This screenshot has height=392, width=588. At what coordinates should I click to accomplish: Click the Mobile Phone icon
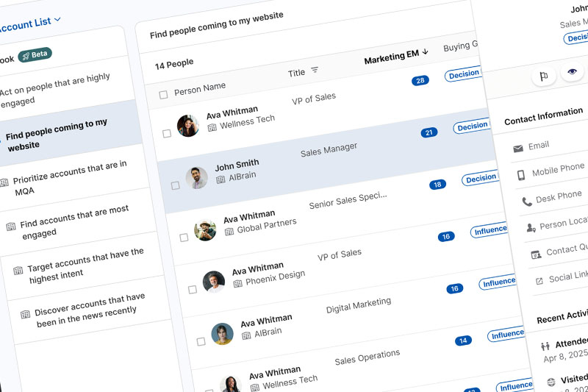(521, 174)
